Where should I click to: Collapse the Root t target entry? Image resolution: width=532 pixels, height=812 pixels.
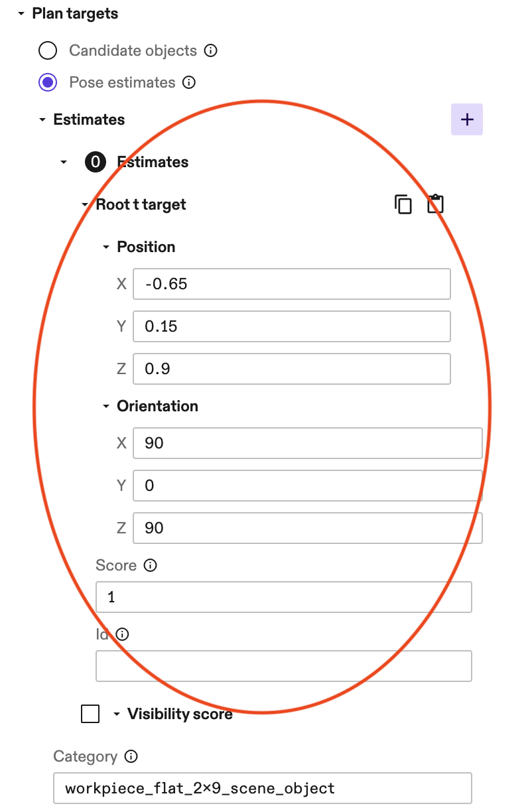pos(85,204)
